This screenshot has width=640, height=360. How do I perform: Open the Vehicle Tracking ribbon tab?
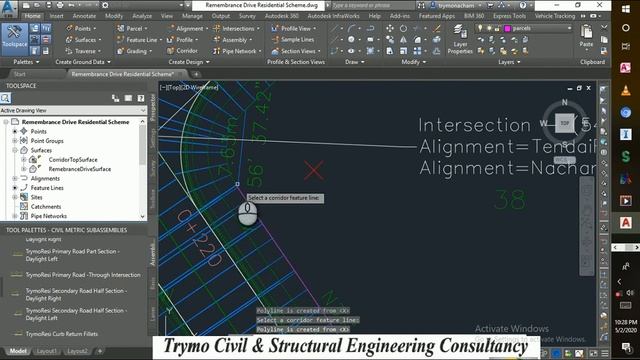coord(555,16)
